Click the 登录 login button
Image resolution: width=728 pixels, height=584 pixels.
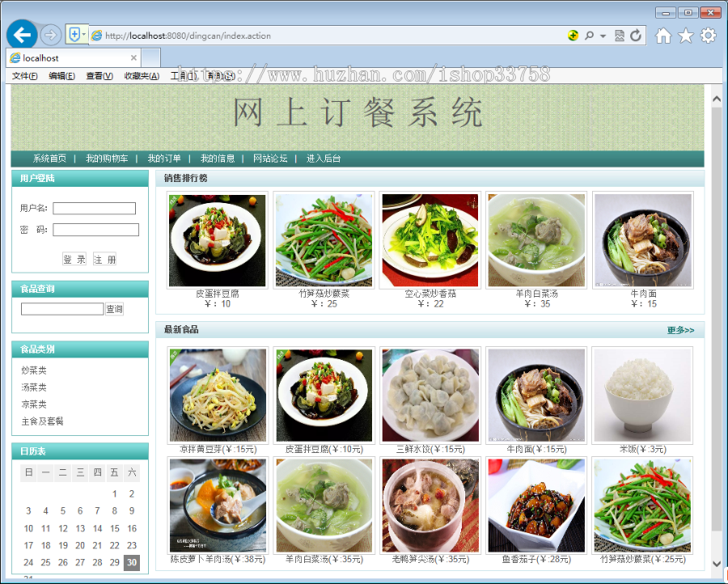tap(74, 259)
